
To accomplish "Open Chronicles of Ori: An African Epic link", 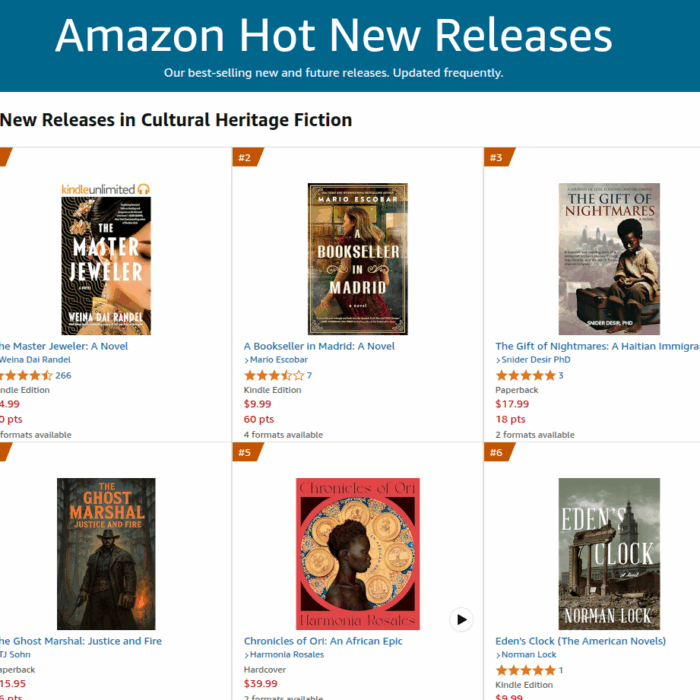I will (323, 641).
